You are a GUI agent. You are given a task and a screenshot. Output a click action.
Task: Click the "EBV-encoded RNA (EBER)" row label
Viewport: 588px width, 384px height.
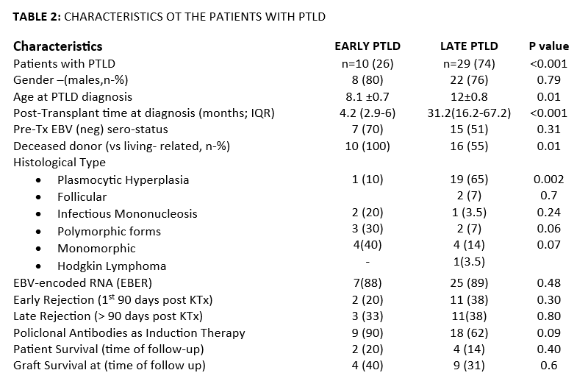pos(87,283)
